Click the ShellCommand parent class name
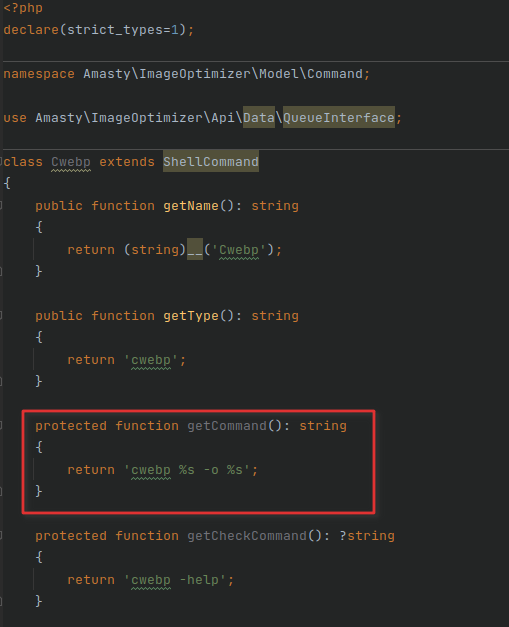This screenshot has width=509, height=627. (211, 162)
